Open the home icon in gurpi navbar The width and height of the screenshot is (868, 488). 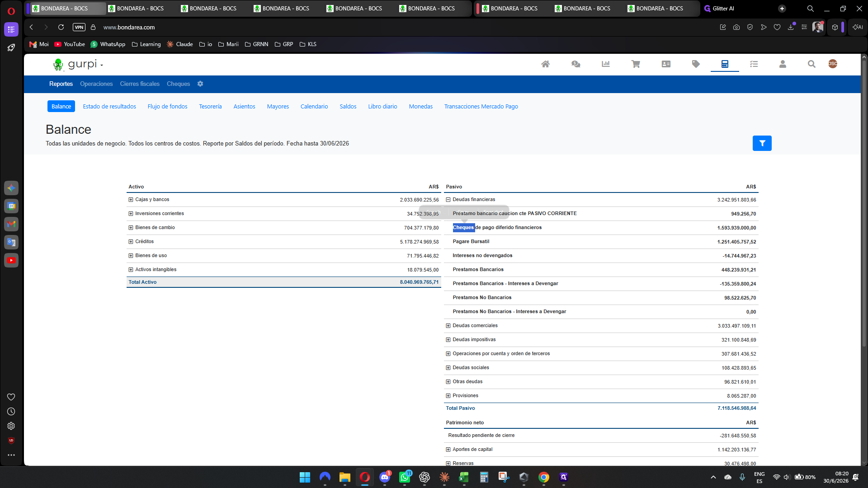(x=545, y=64)
